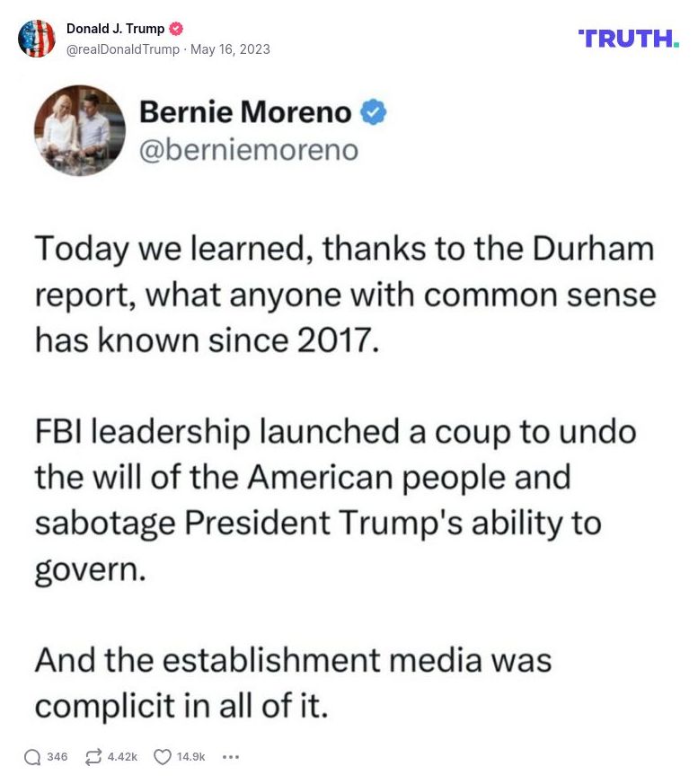This screenshot has width=698, height=784.
Task: Open Donald Trump's profile avatar
Action: (x=37, y=40)
